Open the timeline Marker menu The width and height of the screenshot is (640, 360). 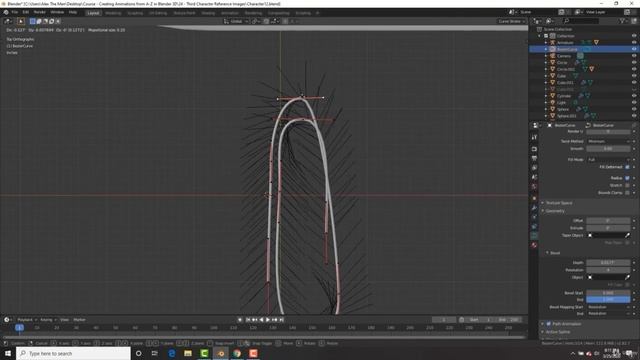point(79,320)
